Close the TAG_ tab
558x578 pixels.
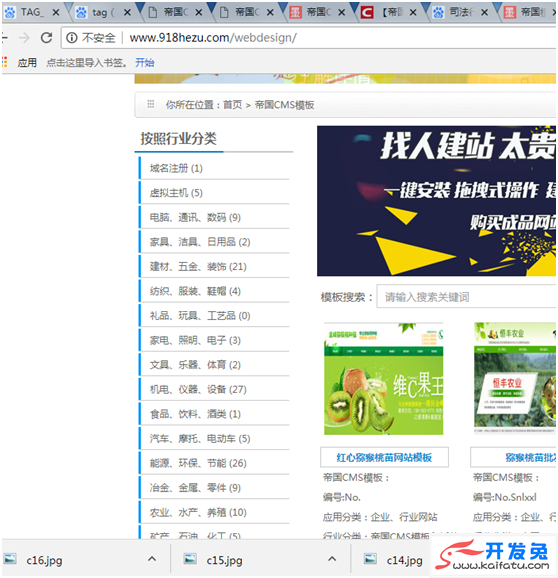(56, 13)
